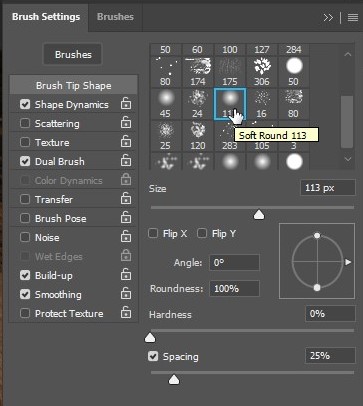Screen dimensions: 363x406
Task: Switch to the Brushes tab
Action: tap(115, 17)
